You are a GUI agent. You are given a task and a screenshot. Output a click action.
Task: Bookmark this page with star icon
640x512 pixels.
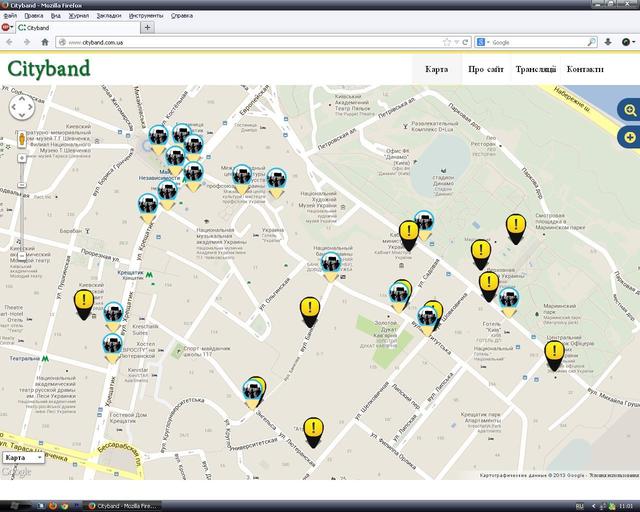(x=447, y=42)
